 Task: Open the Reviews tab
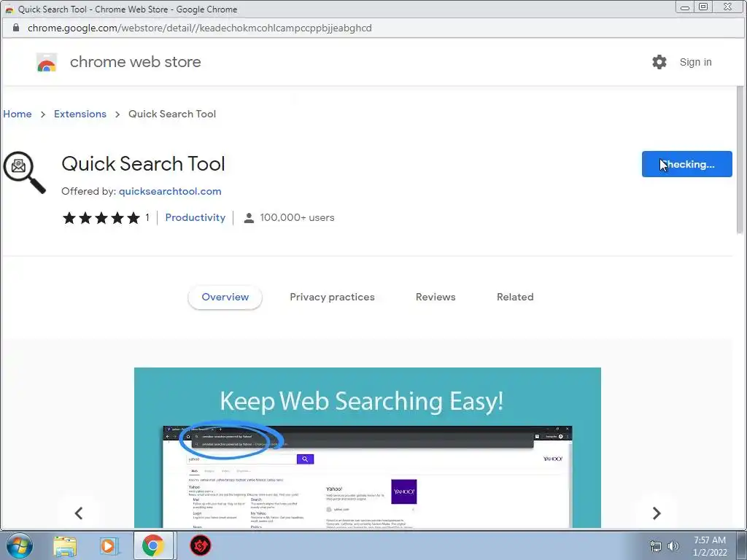[x=436, y=297]
